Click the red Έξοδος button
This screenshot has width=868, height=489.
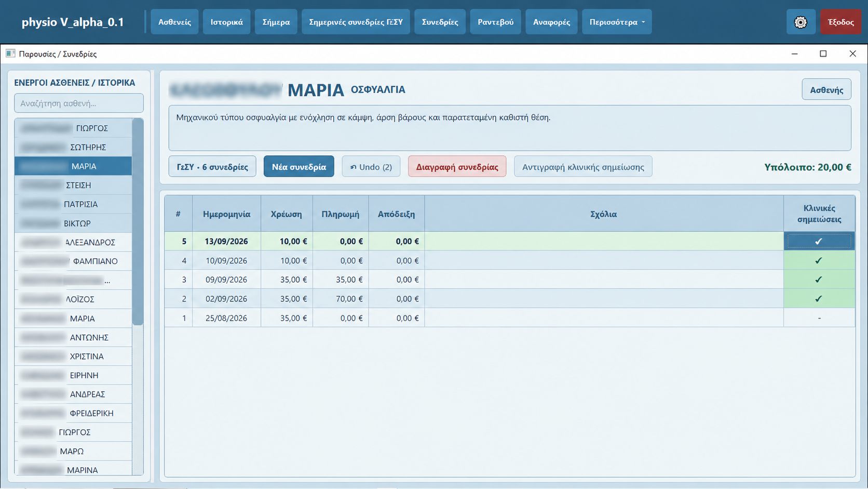[840, 22]
